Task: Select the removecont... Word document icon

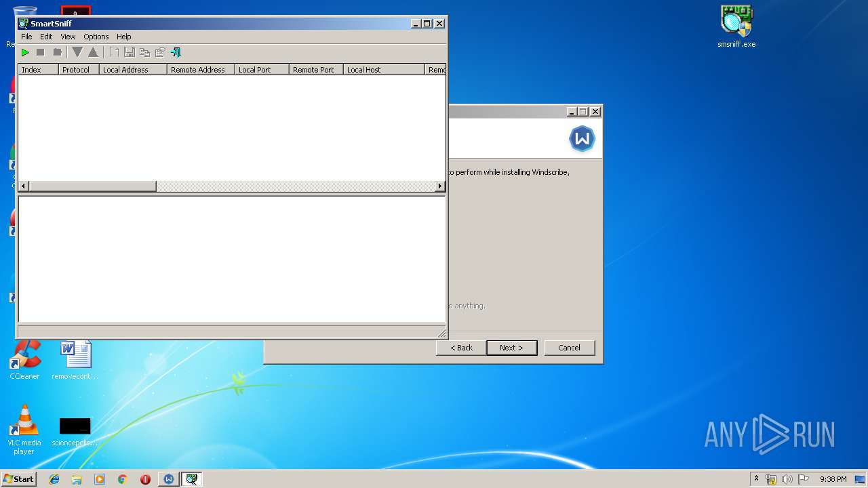Action: point(75,361)
